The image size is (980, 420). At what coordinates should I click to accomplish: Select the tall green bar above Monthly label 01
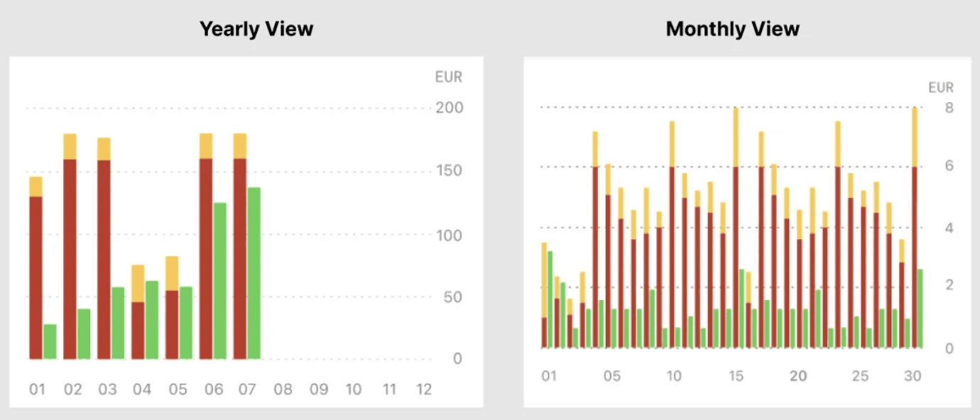[x=550, y=299]
